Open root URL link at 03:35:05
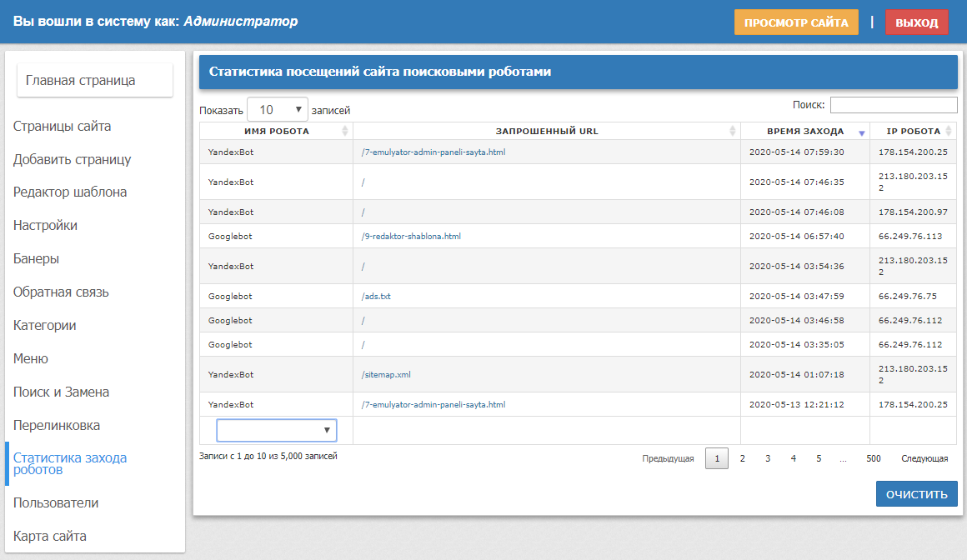This screenshot has width=967, height=560. pyautogui.click(x=363, y=344)
